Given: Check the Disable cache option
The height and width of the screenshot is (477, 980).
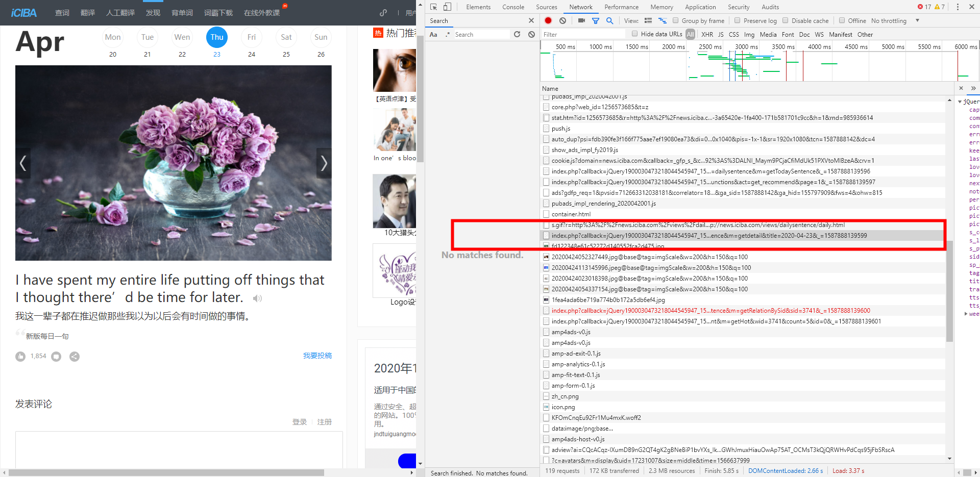Looking at the screenshot, I should [x=785, y=20].
